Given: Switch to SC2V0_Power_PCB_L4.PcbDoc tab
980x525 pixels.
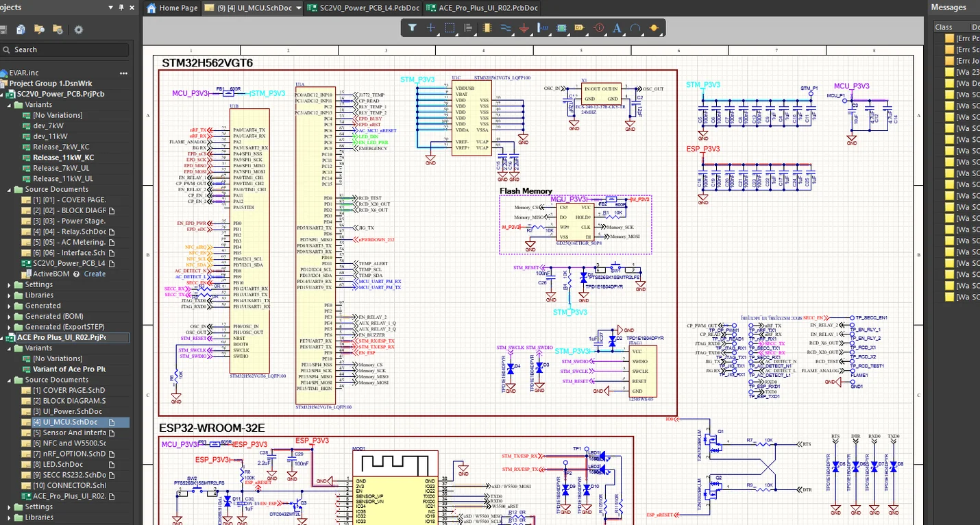Looking at the screenshot, I should pyautogui.click(x=363, y=8).
